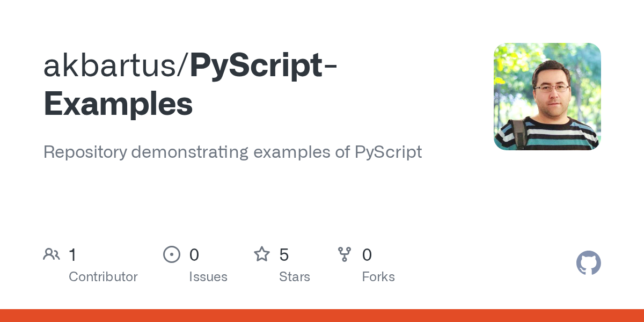Screen dimensions: 644x322
Task: Click bold PyScript- in the repository title
Action: (x=263, y=67)
